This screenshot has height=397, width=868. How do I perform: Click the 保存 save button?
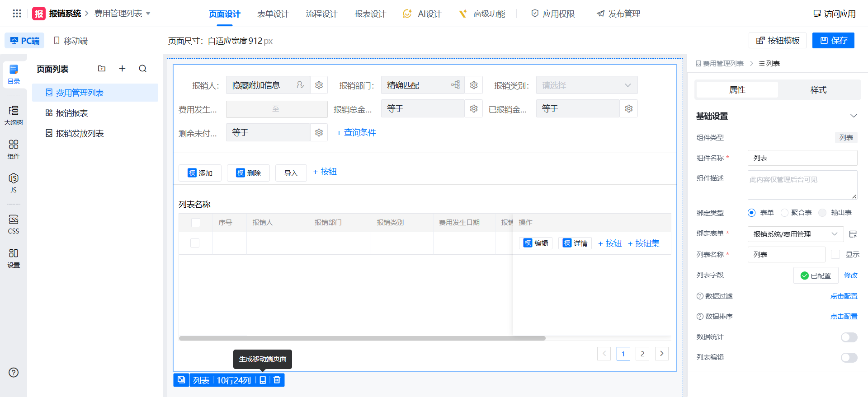tap(833, 41)
